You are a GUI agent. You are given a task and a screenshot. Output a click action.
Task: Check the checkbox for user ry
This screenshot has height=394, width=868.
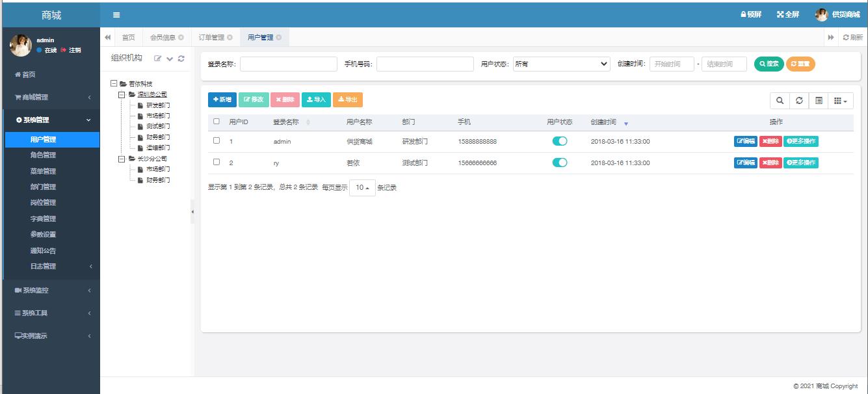pyautogui.click(x=217, y=162)
